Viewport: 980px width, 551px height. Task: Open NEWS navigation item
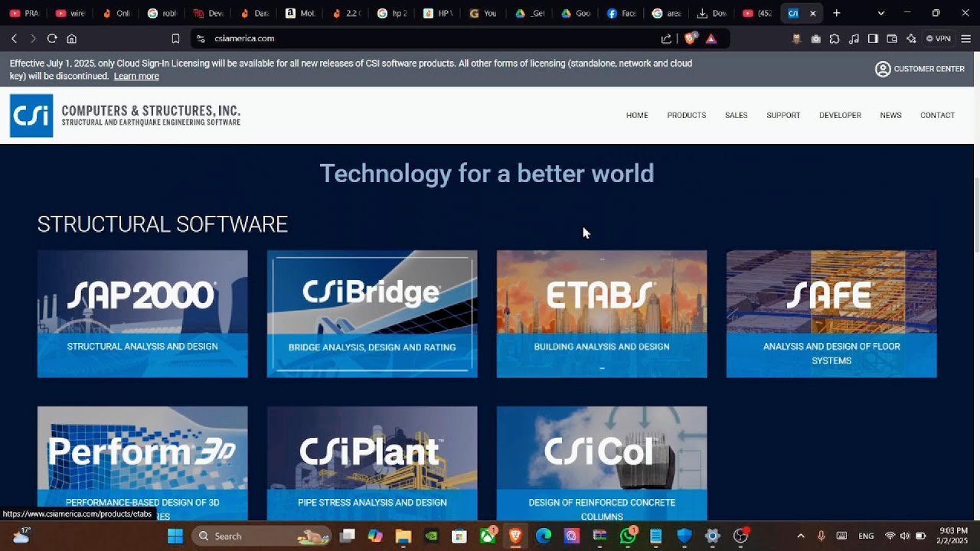pyautogui.click(x=890, y=116)
